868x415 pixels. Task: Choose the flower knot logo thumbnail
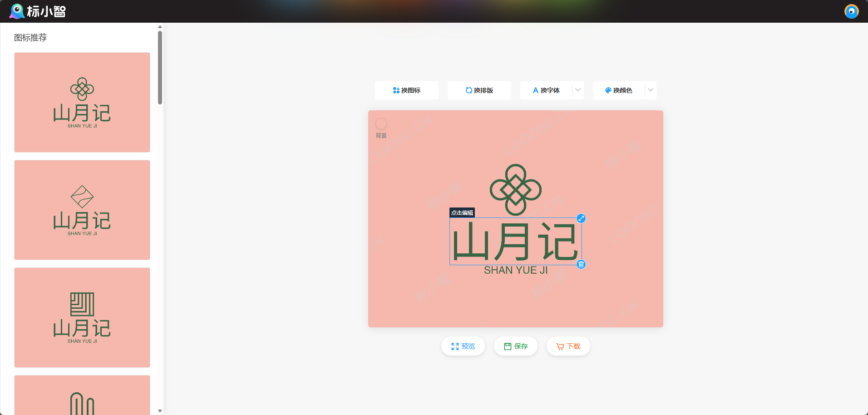click(82, 102)
